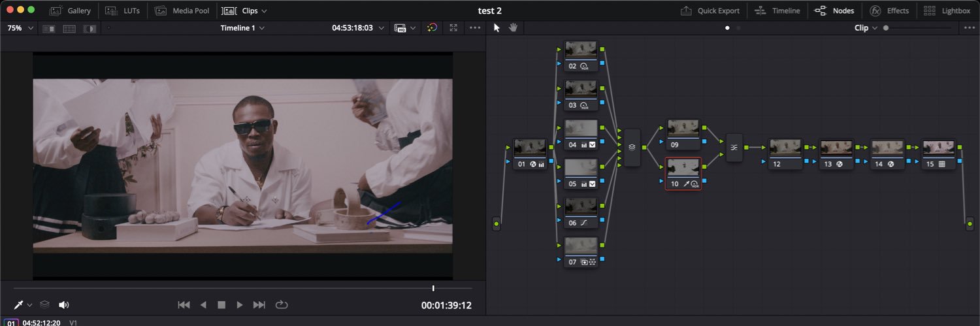
Task: Click the grid icon on node 15
Action: tap(941, 165)
